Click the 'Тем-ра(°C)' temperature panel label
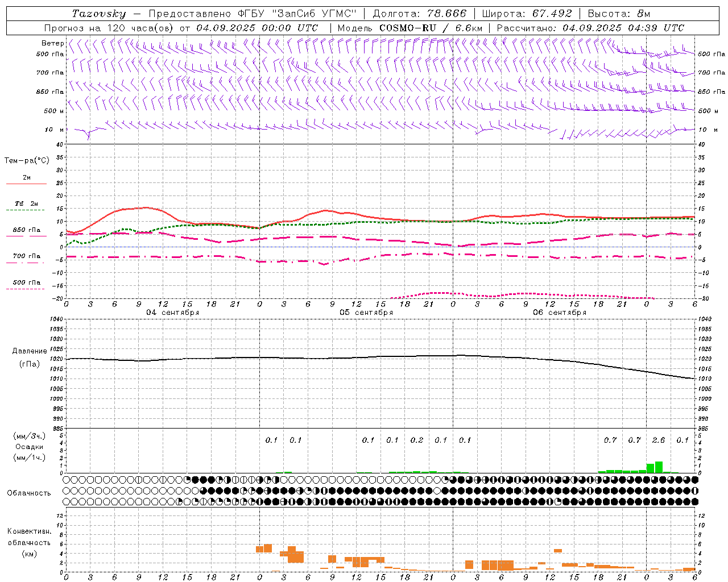728x582 pixels. click(x=27, y=161)
